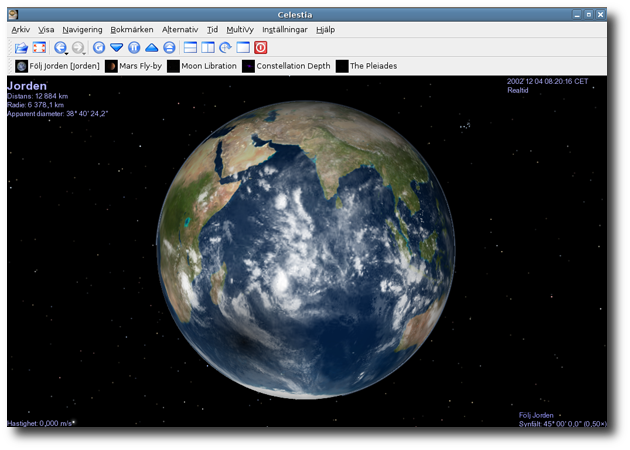Open the MultiVy menu
630x450 pixels.
pyautogui.click(x=240, y=30)
